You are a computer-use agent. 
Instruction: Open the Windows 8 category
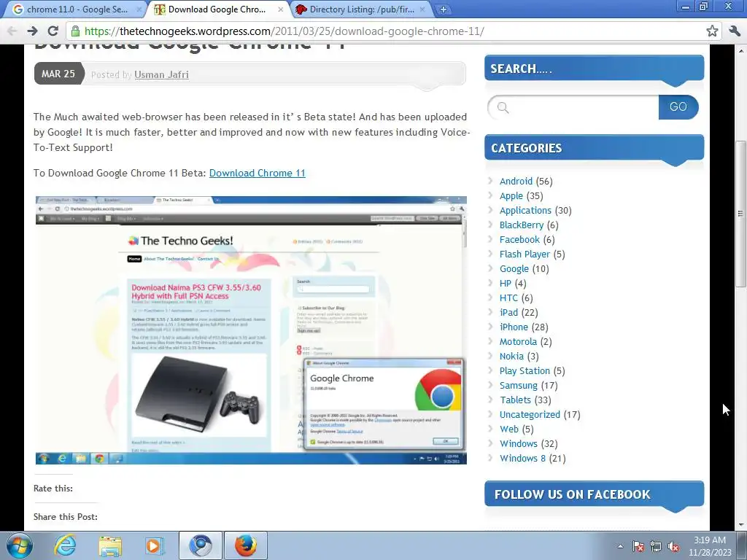point(522,459)
